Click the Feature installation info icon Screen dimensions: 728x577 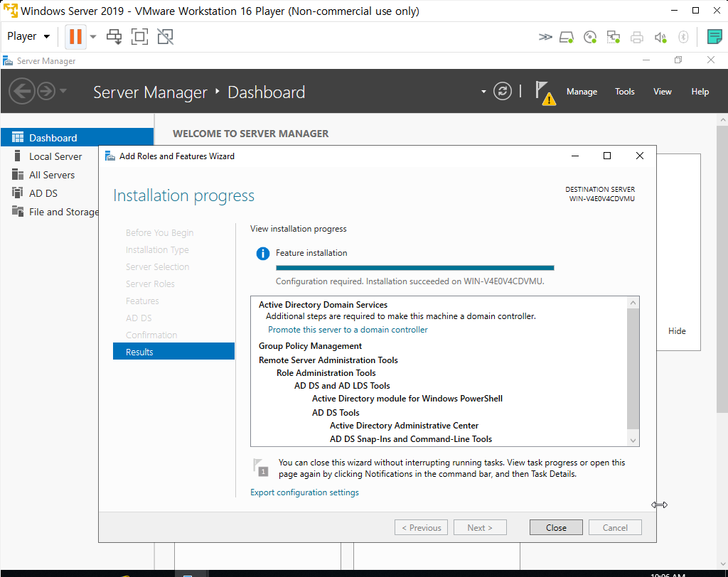pyautogui.click(x=263, y=254)
